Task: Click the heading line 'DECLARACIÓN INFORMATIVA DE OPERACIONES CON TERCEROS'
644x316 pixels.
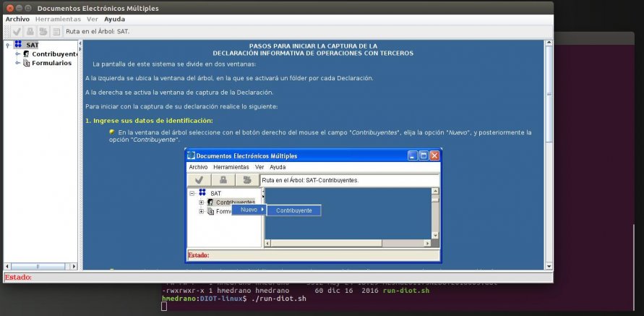Action: 313,53
